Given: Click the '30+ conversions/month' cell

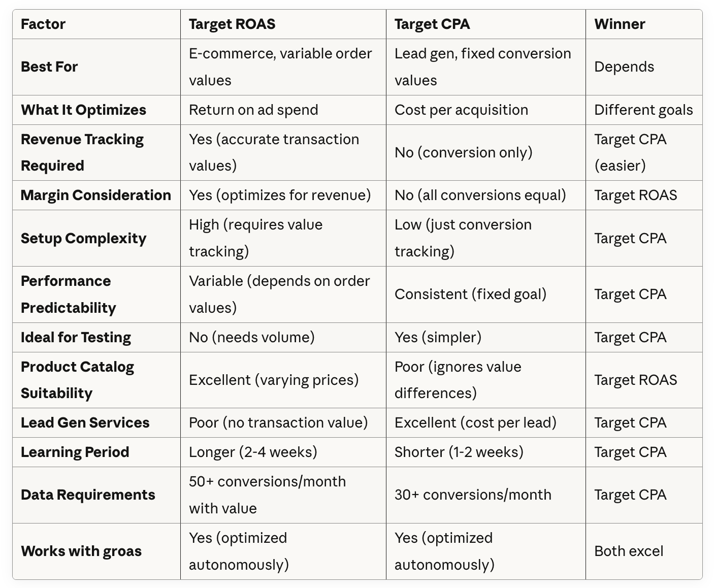Looking at the screenshot, I should tap(473, 495).
